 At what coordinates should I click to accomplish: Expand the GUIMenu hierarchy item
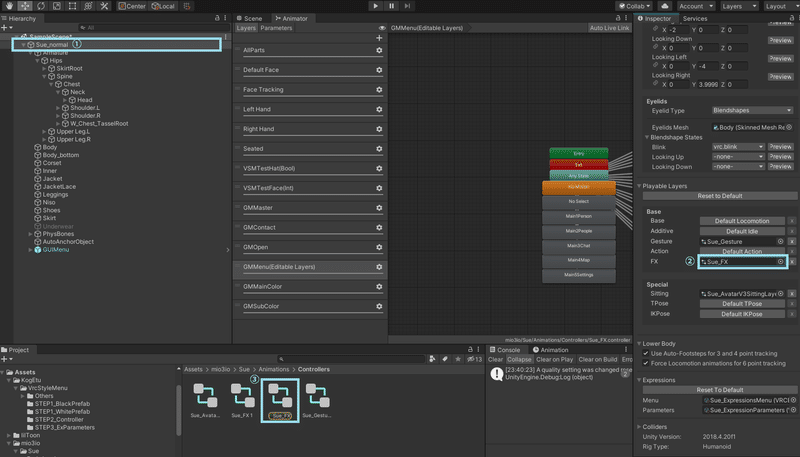30,250
